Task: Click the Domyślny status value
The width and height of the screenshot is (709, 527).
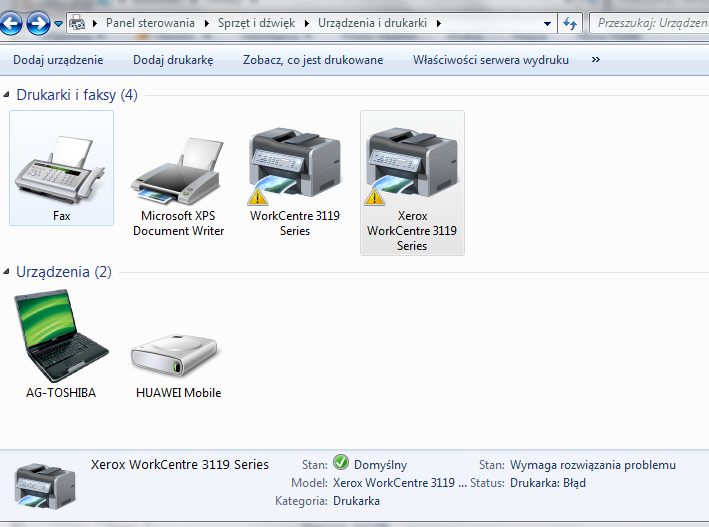Action: coord(380,465)
